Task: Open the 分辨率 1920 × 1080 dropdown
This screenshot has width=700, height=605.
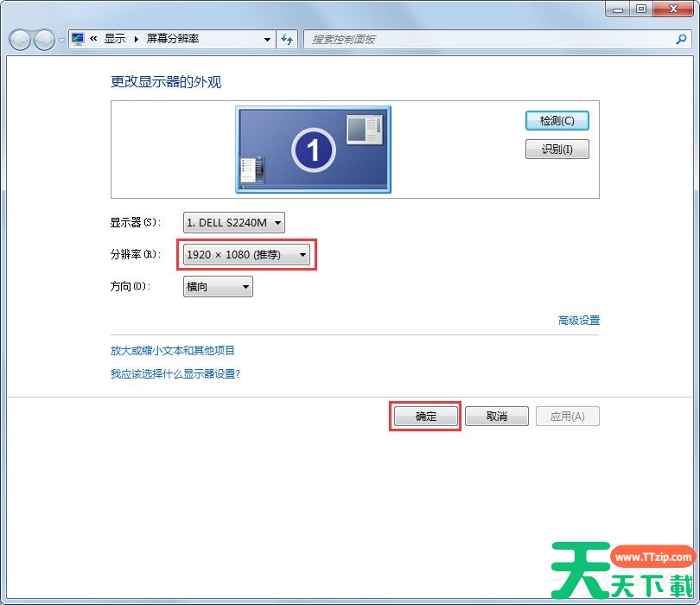Action: point(247,254)
